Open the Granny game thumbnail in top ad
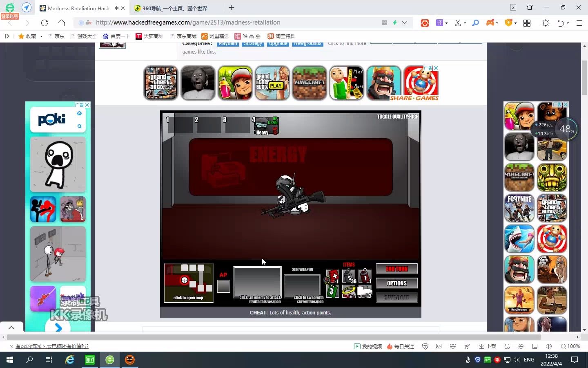 click(x=198, y=83)
